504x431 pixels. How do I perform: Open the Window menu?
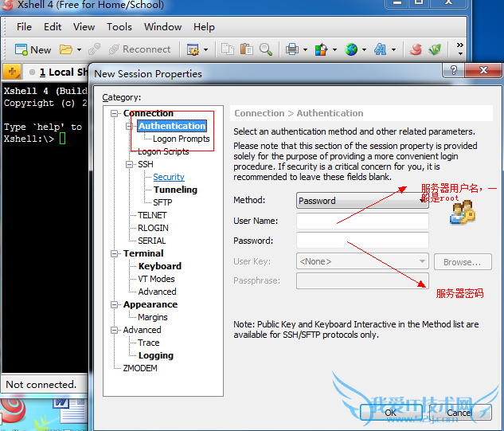162,26
